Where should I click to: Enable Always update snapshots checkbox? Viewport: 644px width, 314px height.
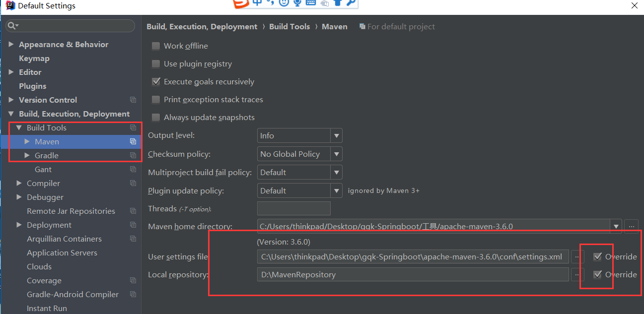(x=156, y=118)
